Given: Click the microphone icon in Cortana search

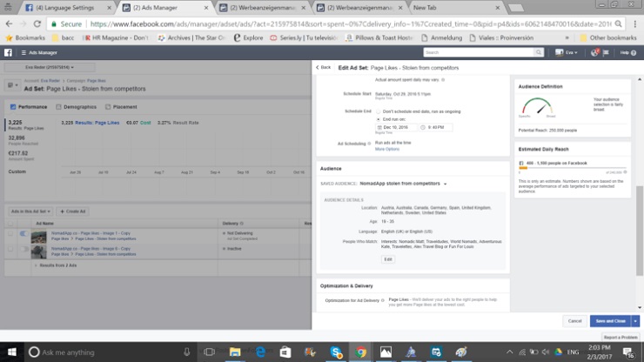Looking at the screenshot, I should click(x=187, y=352).
